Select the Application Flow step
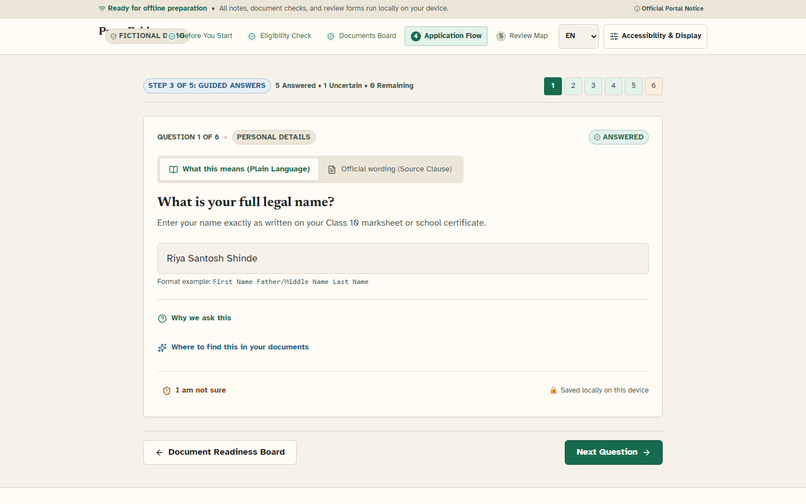The height and width of the screenshot is (504, 806). click(446, 36)
